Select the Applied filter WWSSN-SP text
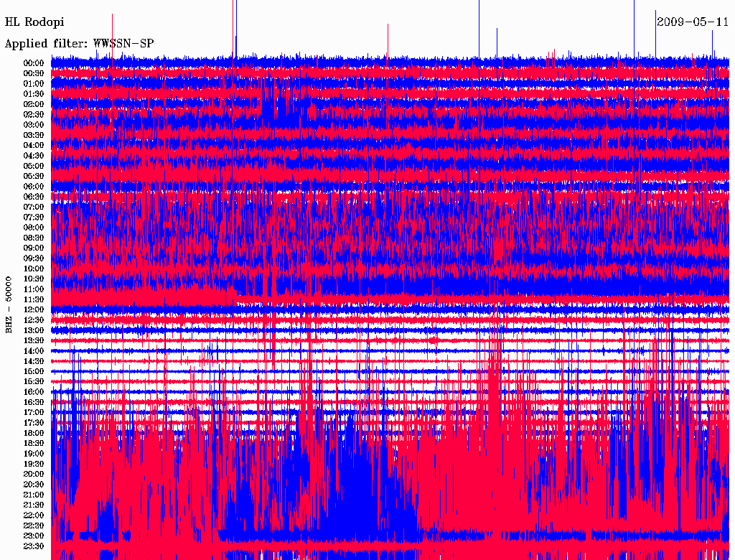This screenshot has width=735, height=560. click(79, 44)
